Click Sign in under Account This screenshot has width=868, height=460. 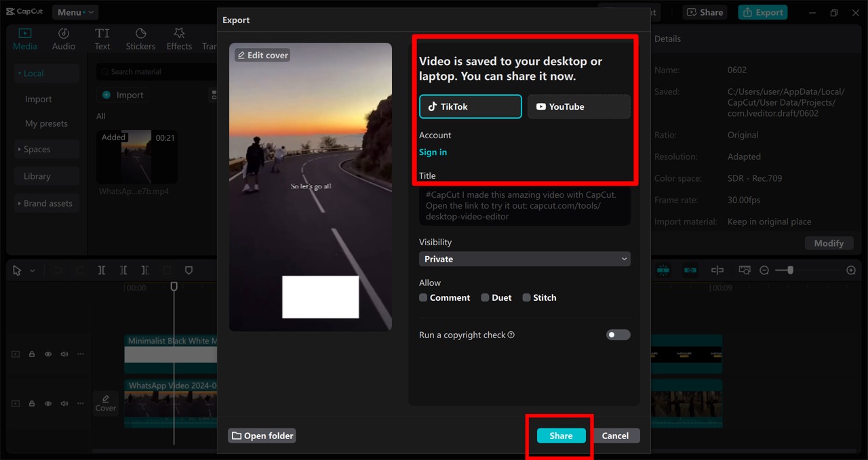point(433,152)
